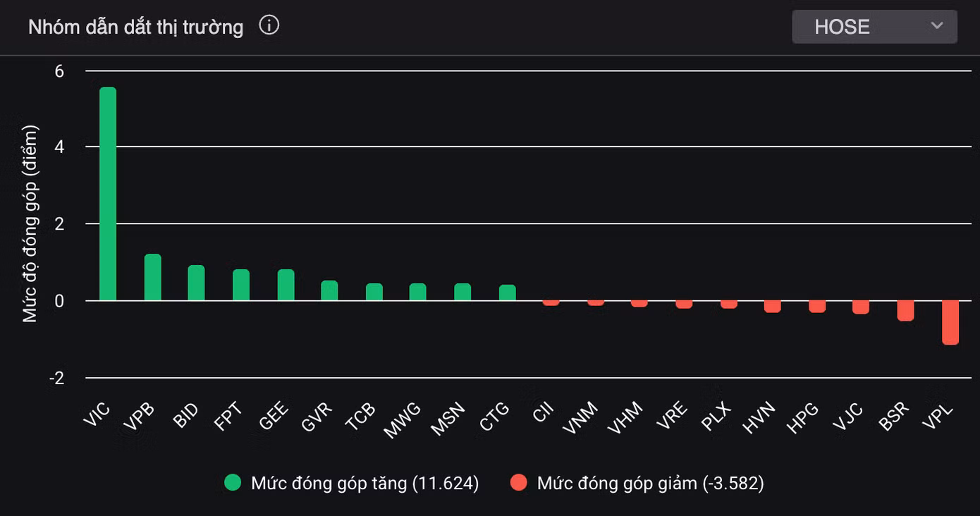Select the red VPL bar
Screen dimensions: 980x516
pos(950,323)
